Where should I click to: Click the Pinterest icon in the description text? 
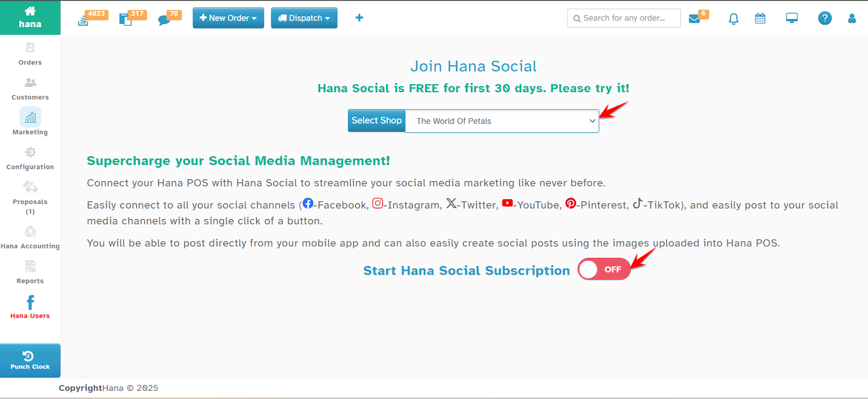pos(571,204)
